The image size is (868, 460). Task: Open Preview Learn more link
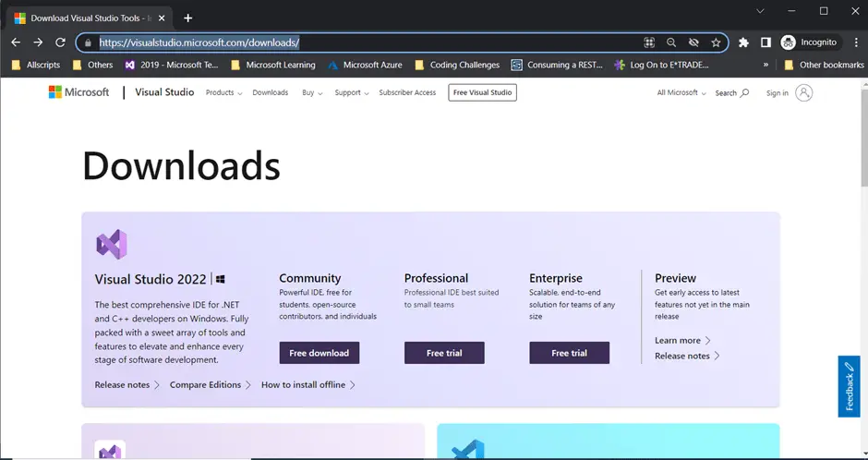pyautogui.click(x=682, y=341)
